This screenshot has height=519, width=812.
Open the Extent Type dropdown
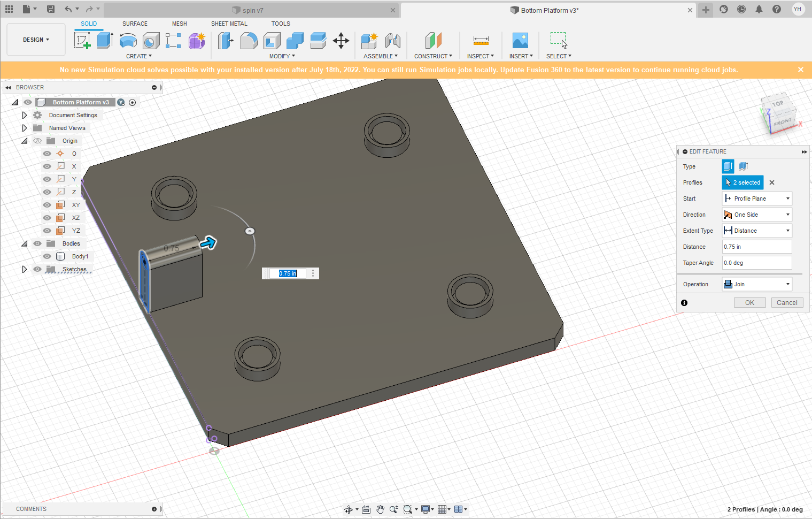point(756,231)
